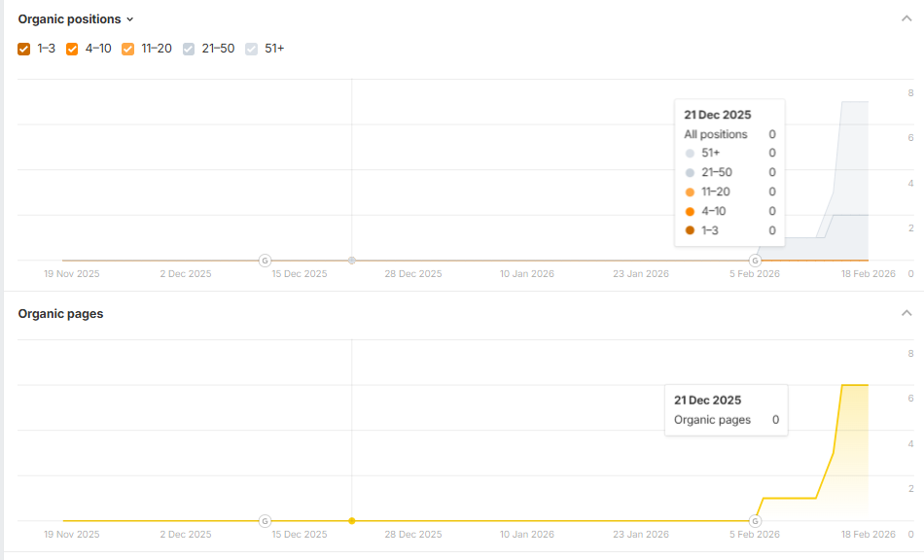
Task: Click Google update marker near 5 Feb on Organic positions chart
Action: point(755,261)
